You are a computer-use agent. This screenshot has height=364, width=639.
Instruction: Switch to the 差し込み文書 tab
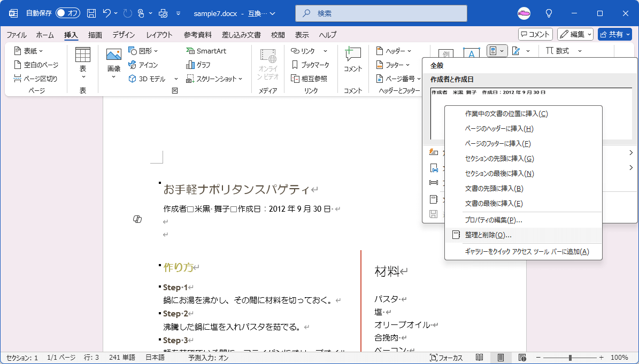click(241, 35)
